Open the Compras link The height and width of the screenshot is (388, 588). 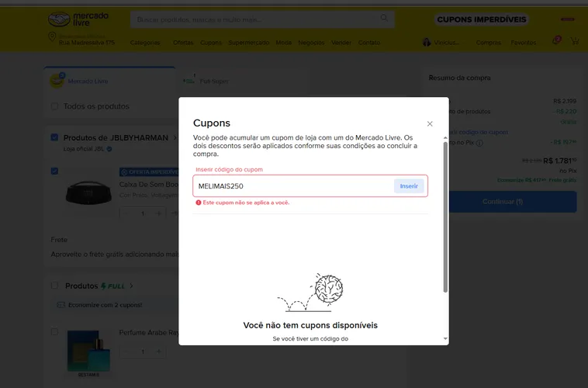(488, 43)
